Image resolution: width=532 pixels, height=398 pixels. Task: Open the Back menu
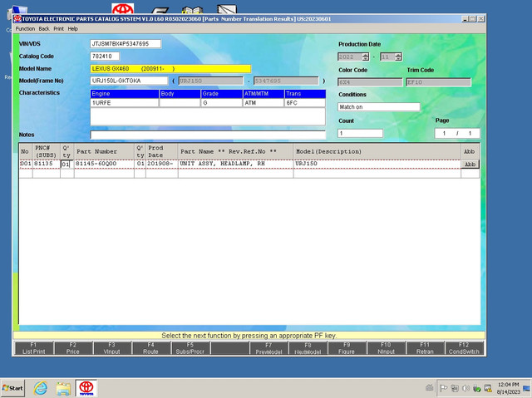coord(44,29)
